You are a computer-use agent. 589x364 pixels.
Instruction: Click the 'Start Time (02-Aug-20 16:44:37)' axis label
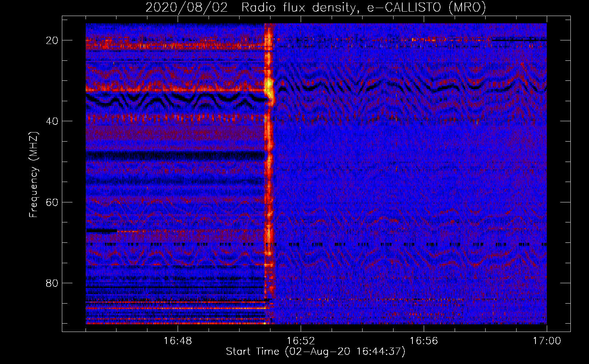(x=316, y=352)
